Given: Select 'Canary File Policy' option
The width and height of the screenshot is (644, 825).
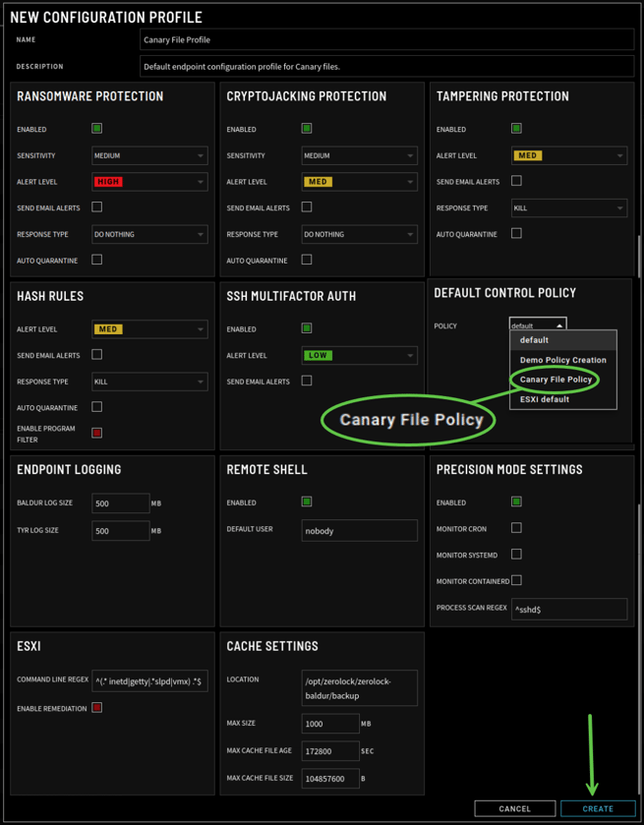Looking at the screenshot, I should tap(563, 380).
